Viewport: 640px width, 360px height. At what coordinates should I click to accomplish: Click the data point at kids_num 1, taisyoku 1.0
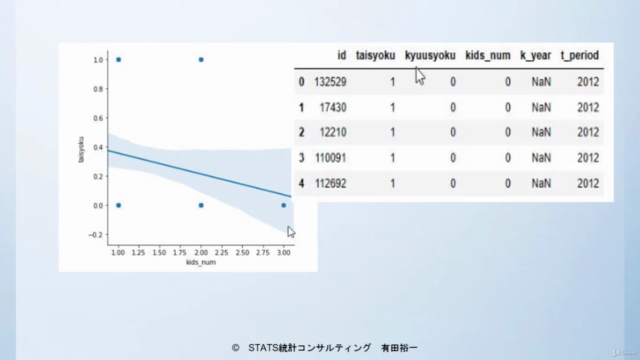118,60
